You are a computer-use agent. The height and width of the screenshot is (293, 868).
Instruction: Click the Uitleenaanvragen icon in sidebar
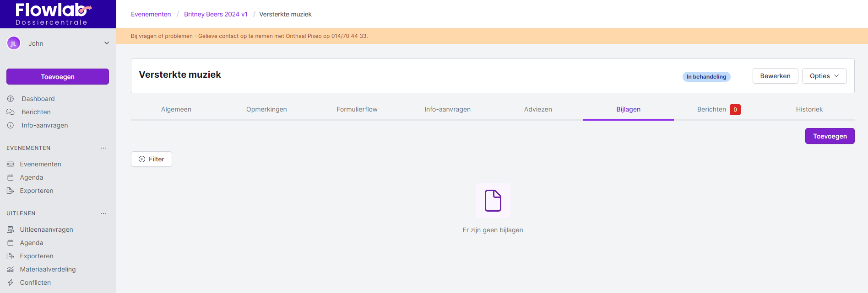click(11, 229)
